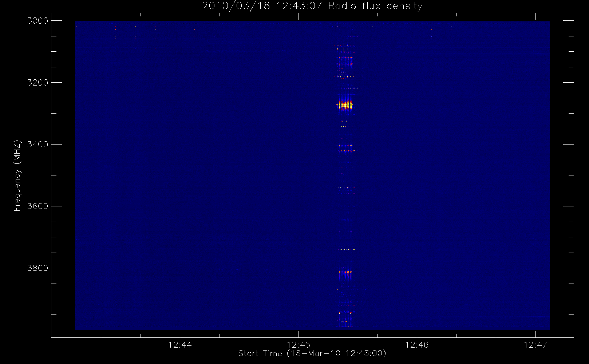Image resolution: width=589 pixels, height=364 pixels.
Task: Click the 12:44 time tick label
Action: click(180, 345)
